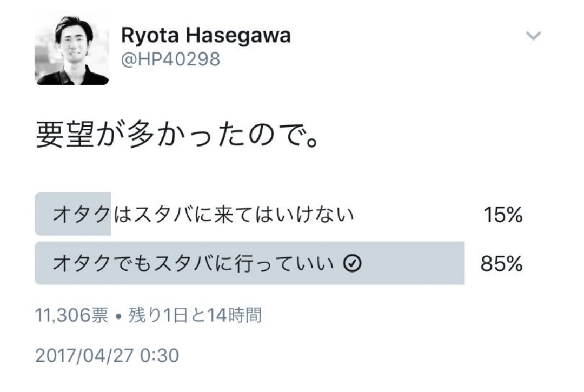Click the remaining time text 残り1日と14時間

coord(195,315)
